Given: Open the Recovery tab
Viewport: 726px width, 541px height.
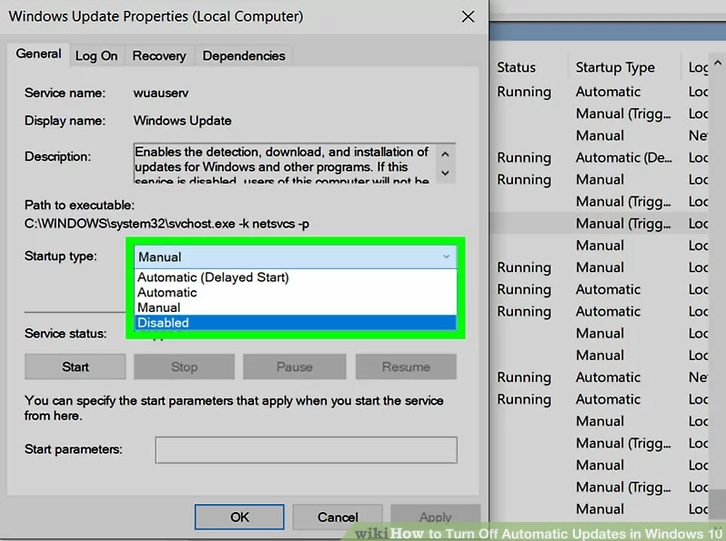Looking at the screenshot, I should tap(159, 56).
